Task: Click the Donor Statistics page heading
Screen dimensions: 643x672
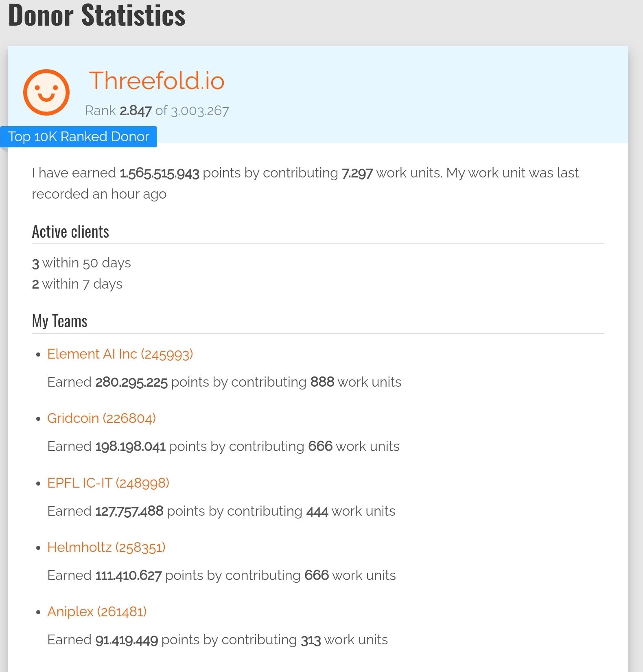Action: point(97,15)
